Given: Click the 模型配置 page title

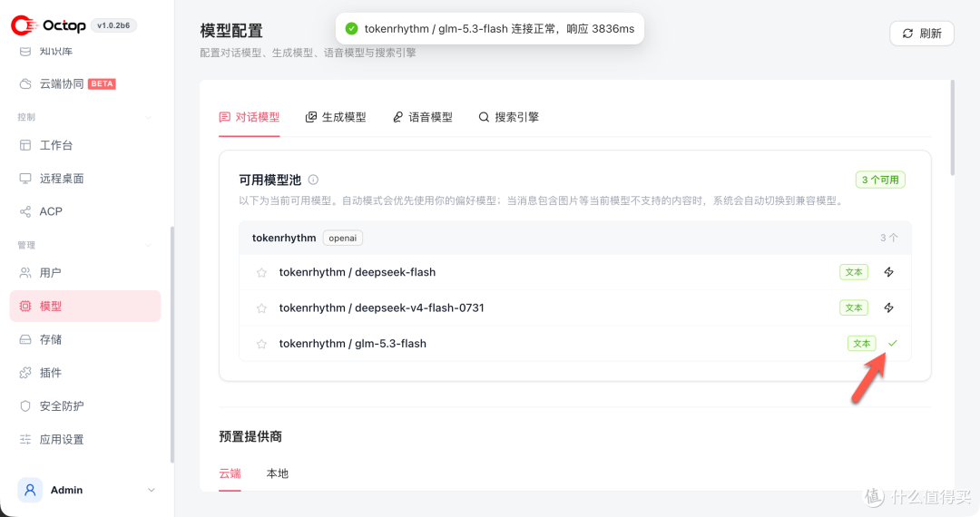Looking at the screenshot, I should [231, 31].
